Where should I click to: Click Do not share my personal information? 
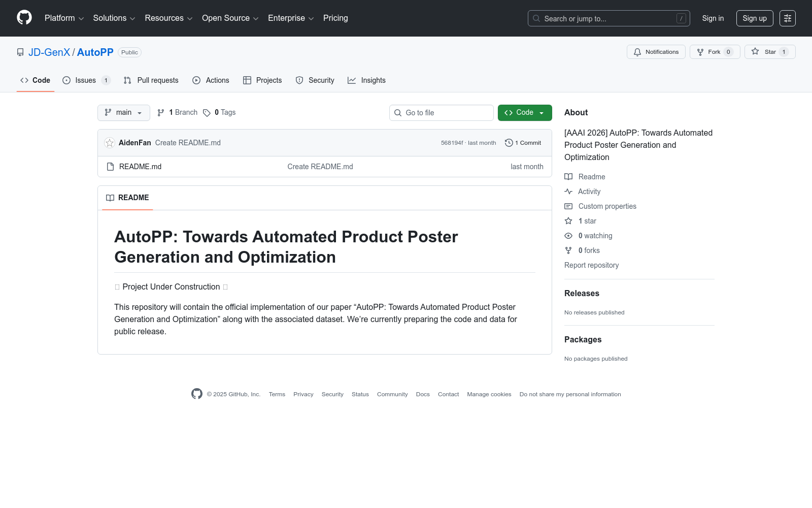click(570, 394)
